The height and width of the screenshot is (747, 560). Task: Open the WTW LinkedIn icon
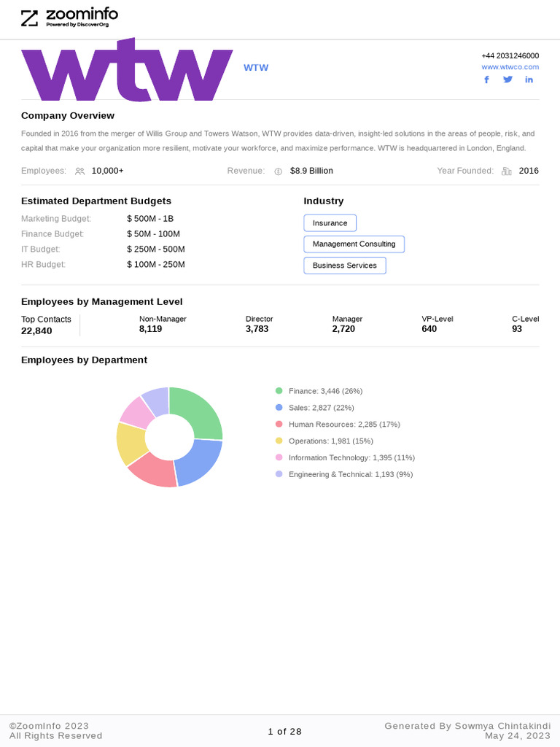click(529, 80)
